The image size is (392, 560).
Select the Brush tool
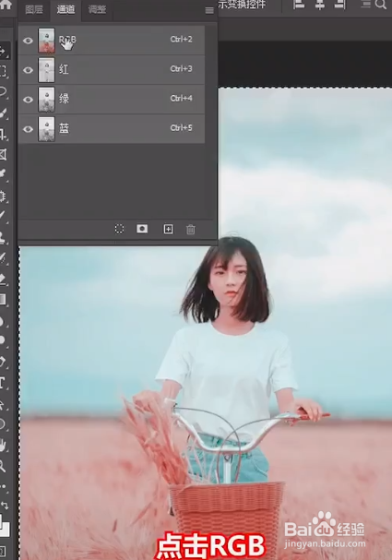point(2,217)
